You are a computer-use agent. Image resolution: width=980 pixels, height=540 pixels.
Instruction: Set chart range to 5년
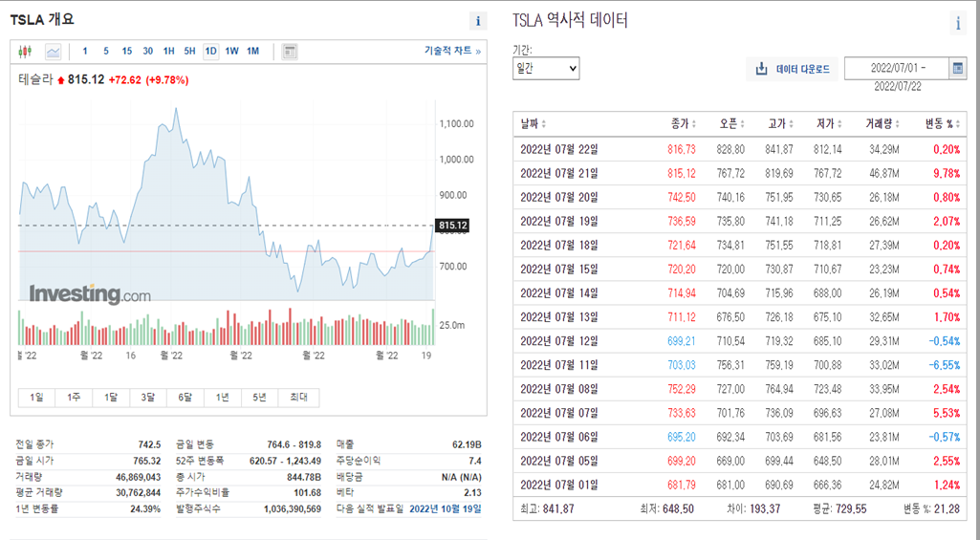point(259,398)
